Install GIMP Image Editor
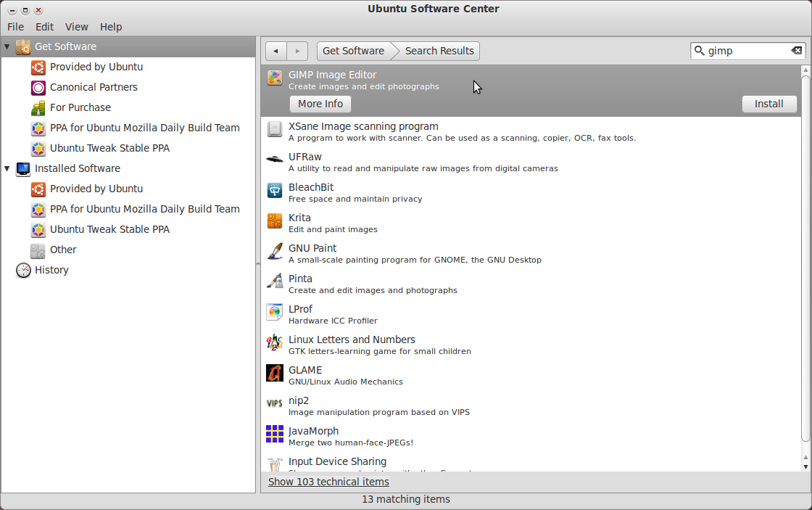This screenshot has height=510, width=812. [769, 104]
